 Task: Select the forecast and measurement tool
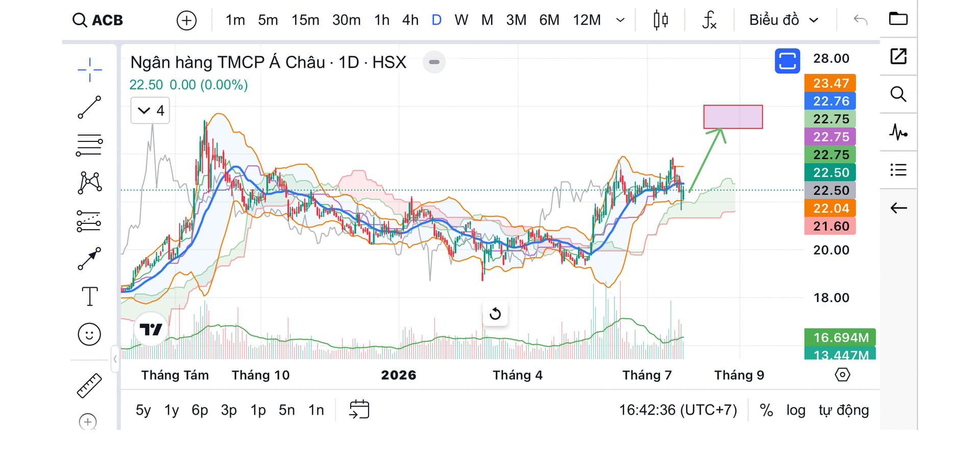pyautogui.click(x=89, y=221)
